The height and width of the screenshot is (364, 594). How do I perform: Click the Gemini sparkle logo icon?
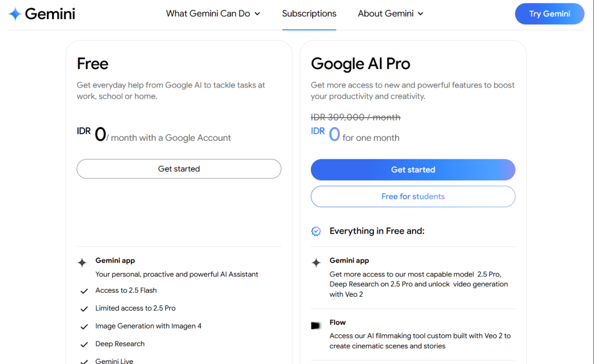[15, 14]
